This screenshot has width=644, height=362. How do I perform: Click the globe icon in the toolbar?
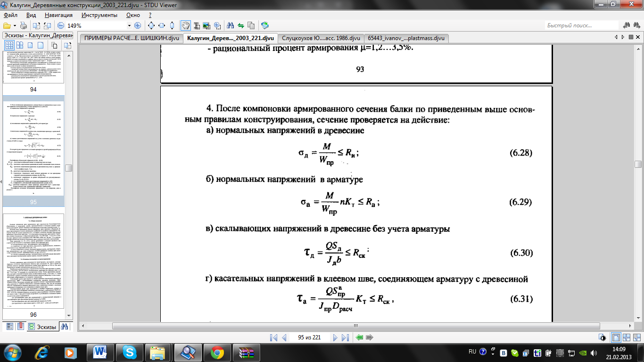coord(265,25)
